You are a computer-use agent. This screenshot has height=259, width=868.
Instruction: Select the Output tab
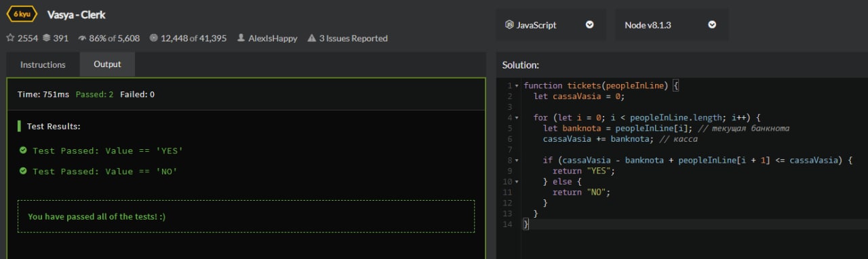(x=107, y=64)
